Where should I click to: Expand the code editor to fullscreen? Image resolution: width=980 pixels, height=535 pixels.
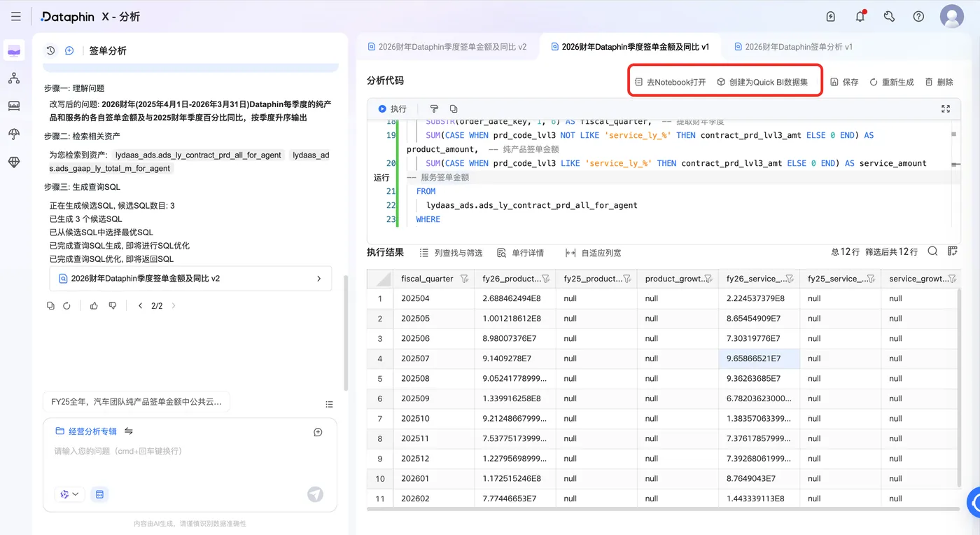[946, 109]
